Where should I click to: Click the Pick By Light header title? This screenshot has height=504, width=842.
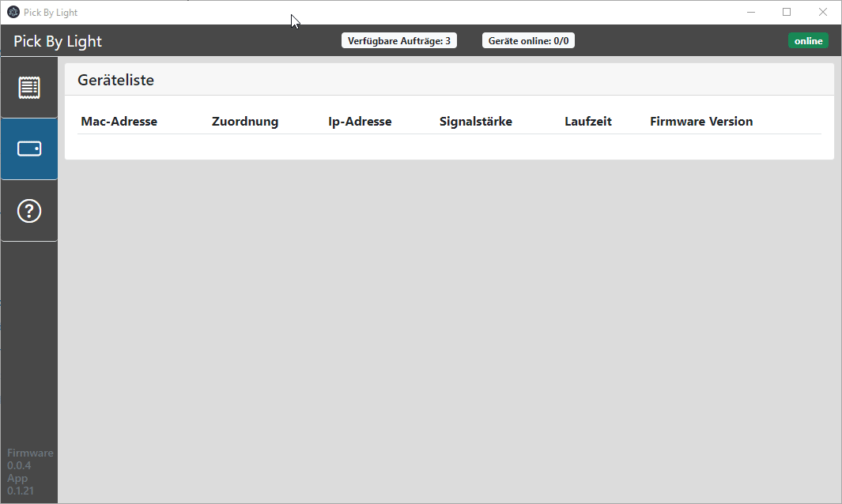tap(58, 42)
